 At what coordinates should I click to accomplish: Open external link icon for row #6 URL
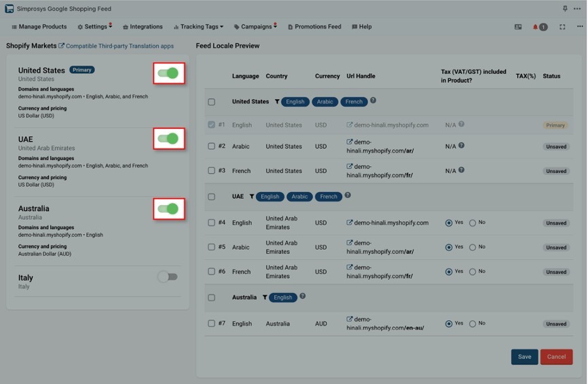tap(350, 267)
